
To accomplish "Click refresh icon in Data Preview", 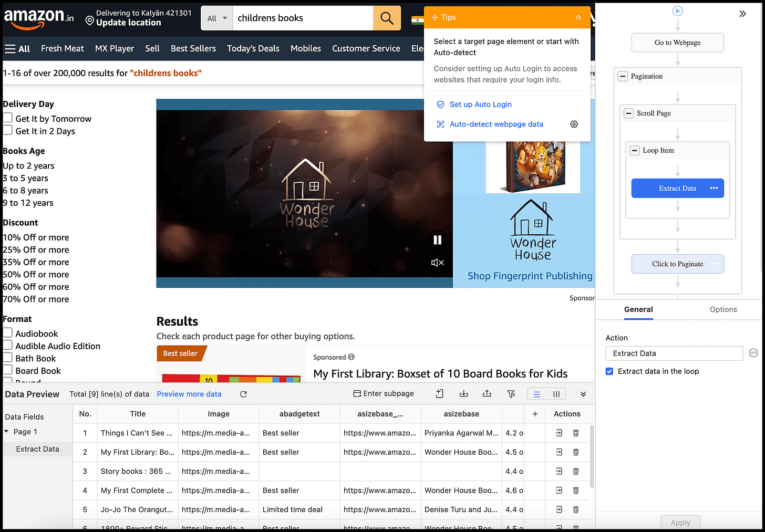I will [x=243, y=394].
